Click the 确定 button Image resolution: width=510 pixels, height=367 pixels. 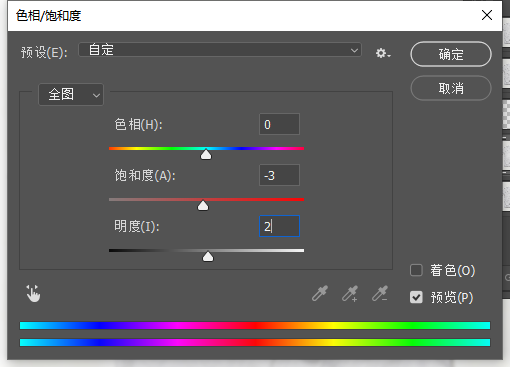pyautogui.click(x=451, y=54)
